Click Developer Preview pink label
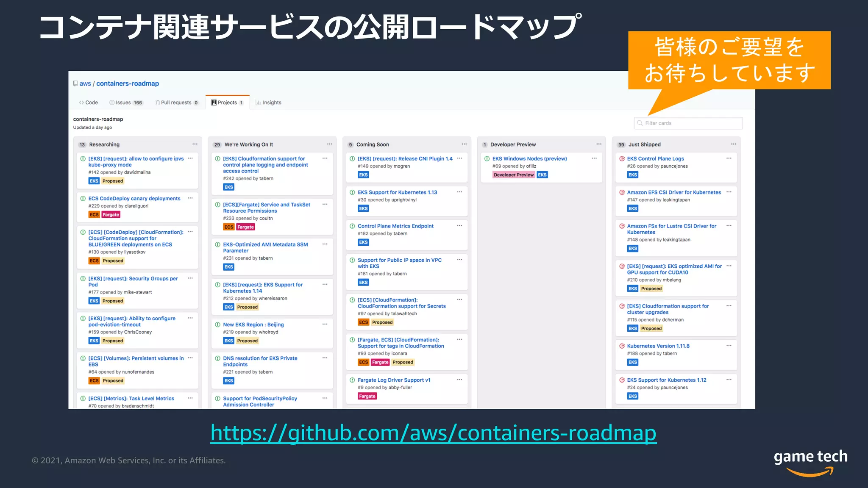868x488 pixels. 514,175
